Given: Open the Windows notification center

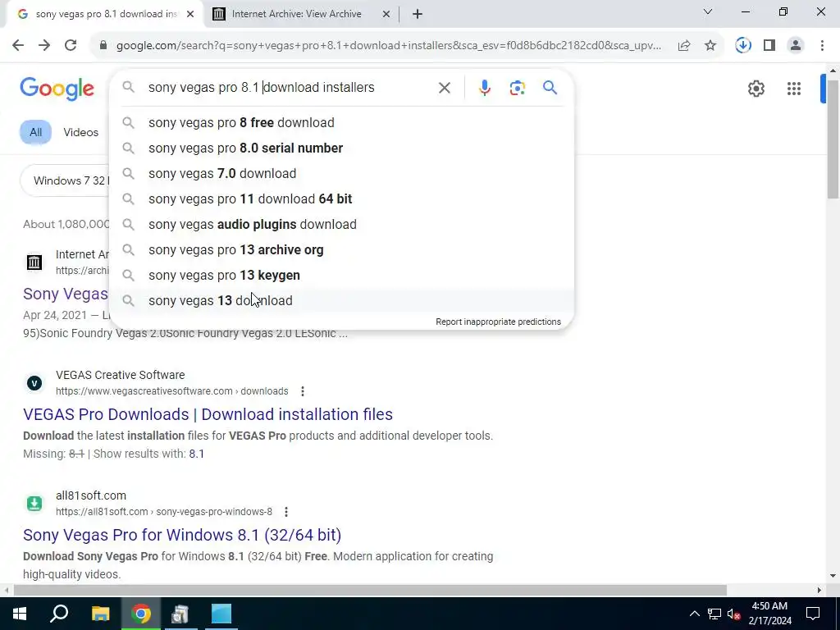Looking at the screenshot, I should click(x=813, y=614).
